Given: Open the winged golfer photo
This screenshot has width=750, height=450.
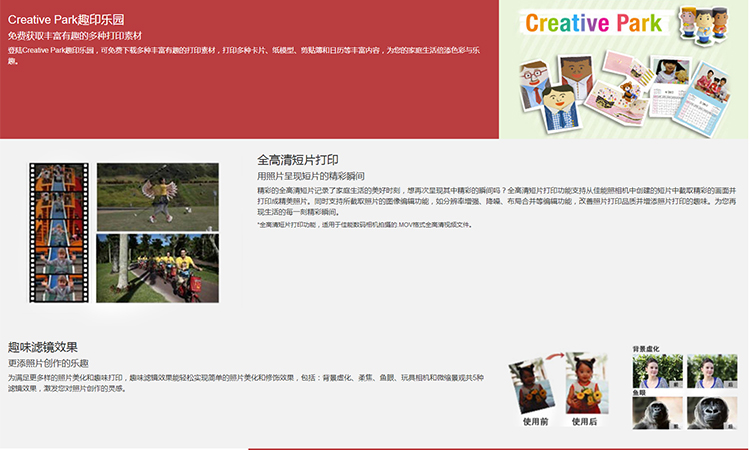Looking at the screenshot, I should coord(158,197).
